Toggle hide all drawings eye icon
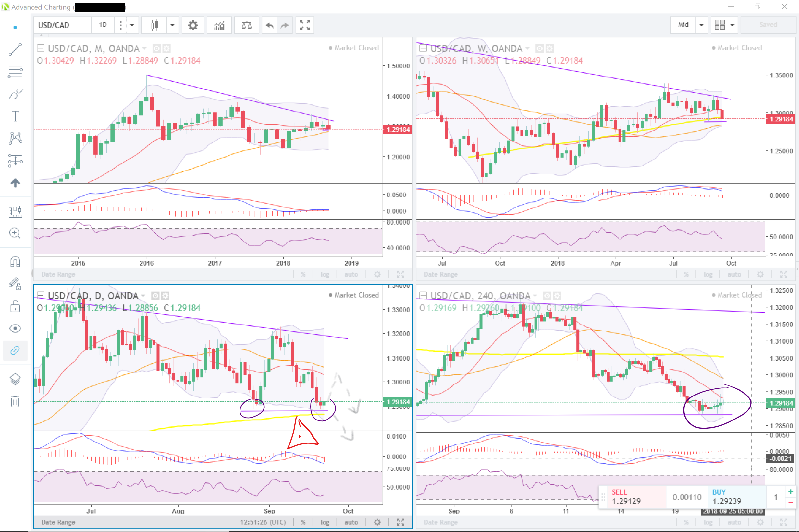 pos(15,328)
